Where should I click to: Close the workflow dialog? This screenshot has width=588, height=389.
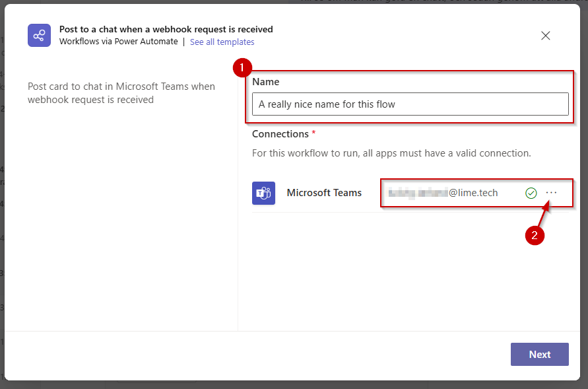pyautogui.click(x=546, y=36)
